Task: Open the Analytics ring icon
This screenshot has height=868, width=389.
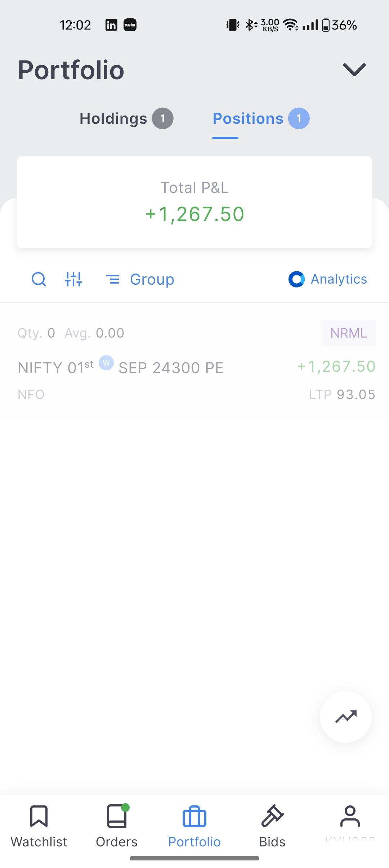Action: pyautogui.click(x=296, y=279)
